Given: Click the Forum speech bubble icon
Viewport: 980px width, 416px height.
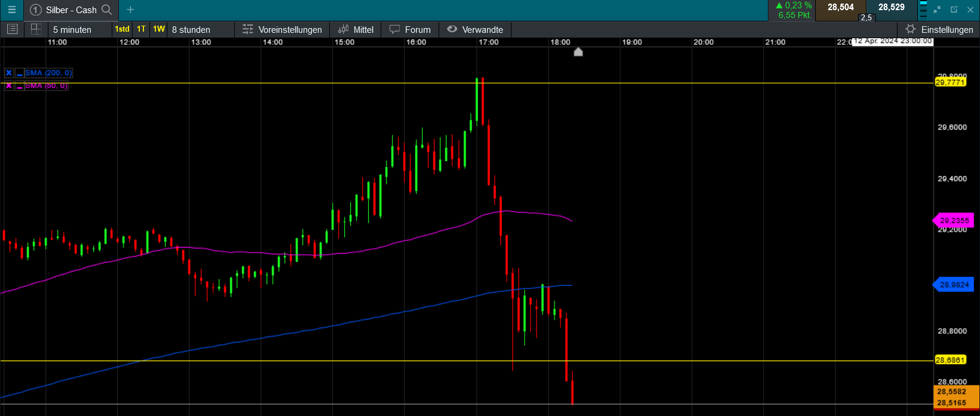Looking at the screenshot, I should click(x=394, y=29).
